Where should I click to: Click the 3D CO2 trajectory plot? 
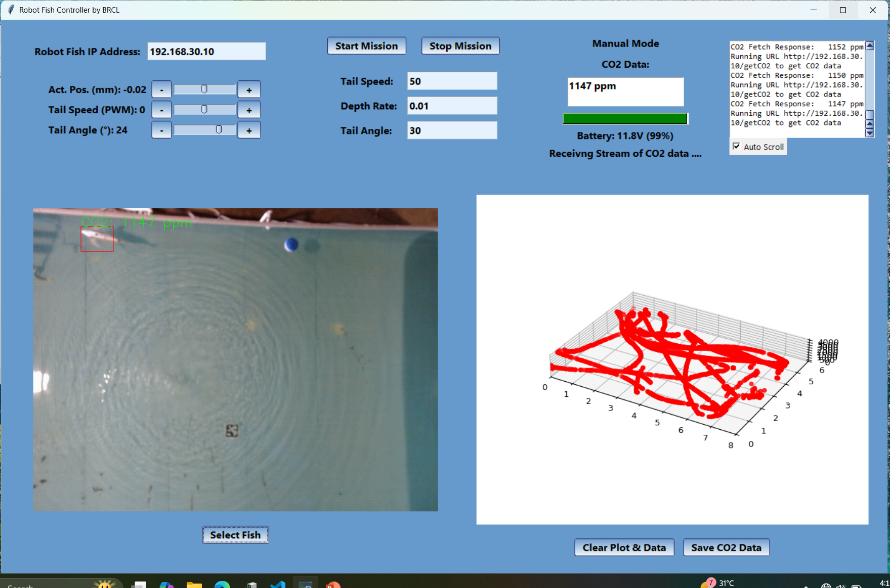point(672,359)
